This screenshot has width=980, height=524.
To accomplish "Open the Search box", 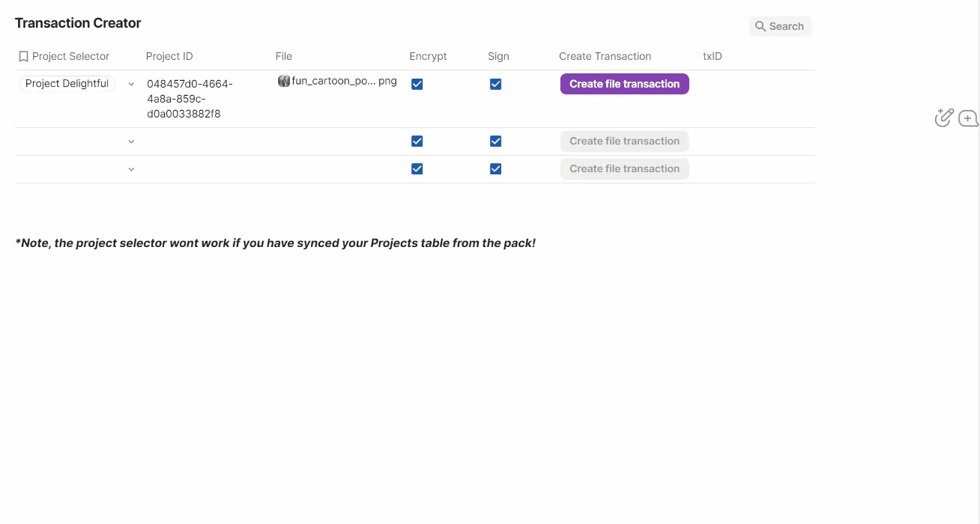I will click(x=781, y=25).
